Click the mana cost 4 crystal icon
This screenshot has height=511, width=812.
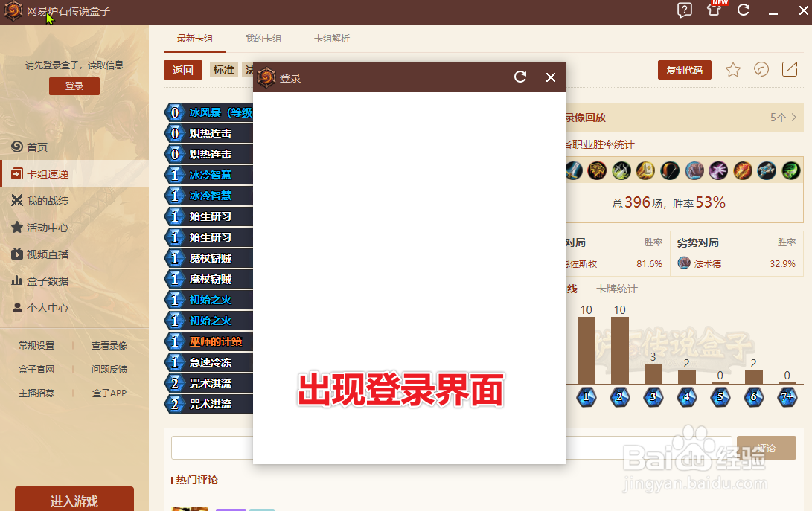(x=687, y=397)
